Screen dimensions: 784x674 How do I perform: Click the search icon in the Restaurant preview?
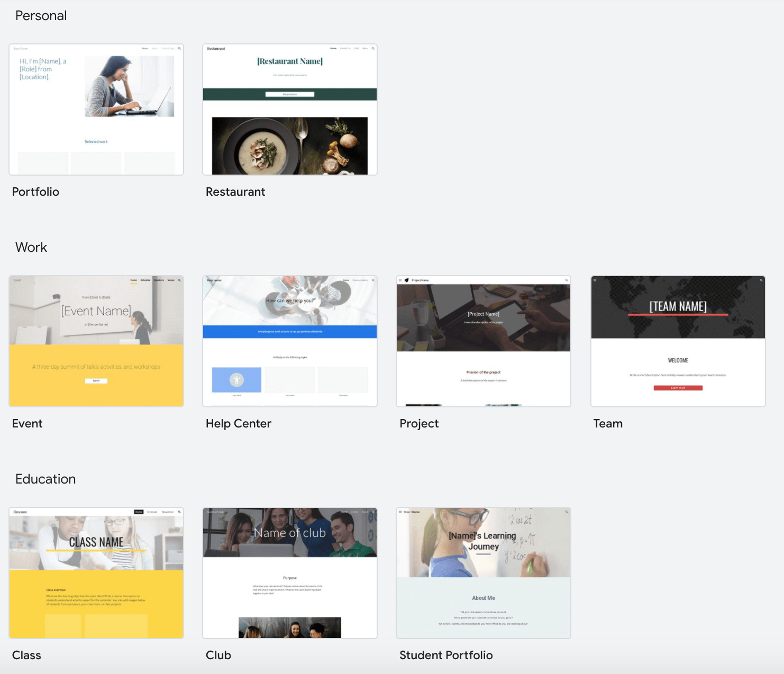coord(373,48)
